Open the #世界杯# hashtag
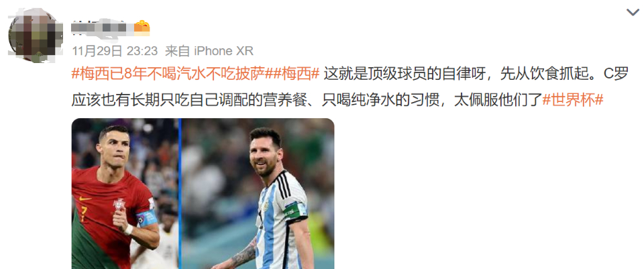This screenshot has width=644, height=269. pos(572,100)
